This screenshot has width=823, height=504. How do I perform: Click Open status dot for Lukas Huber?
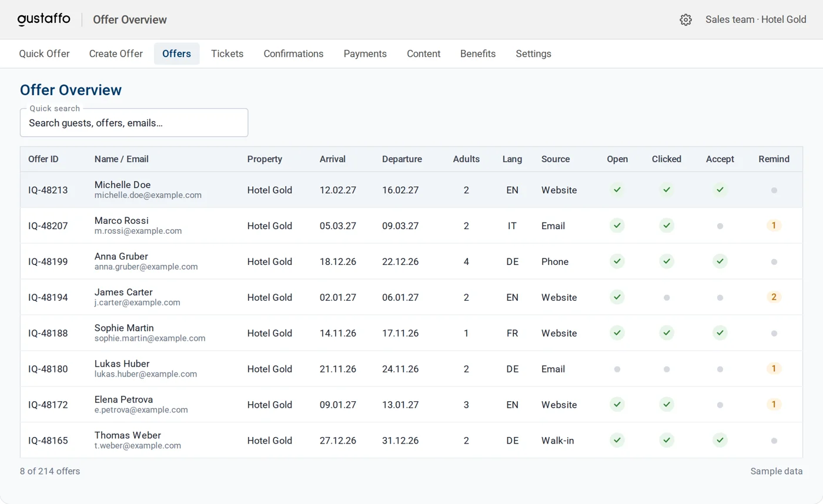point(617,369)
